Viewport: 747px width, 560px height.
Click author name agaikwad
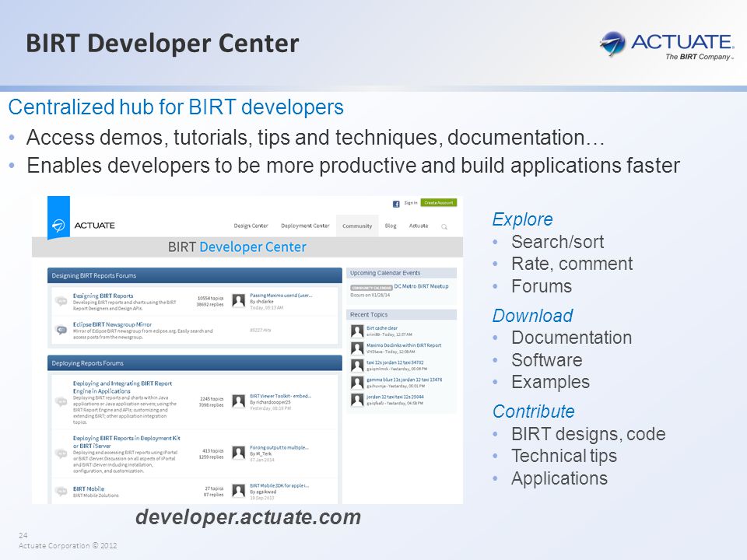click(x=266, y=492)
